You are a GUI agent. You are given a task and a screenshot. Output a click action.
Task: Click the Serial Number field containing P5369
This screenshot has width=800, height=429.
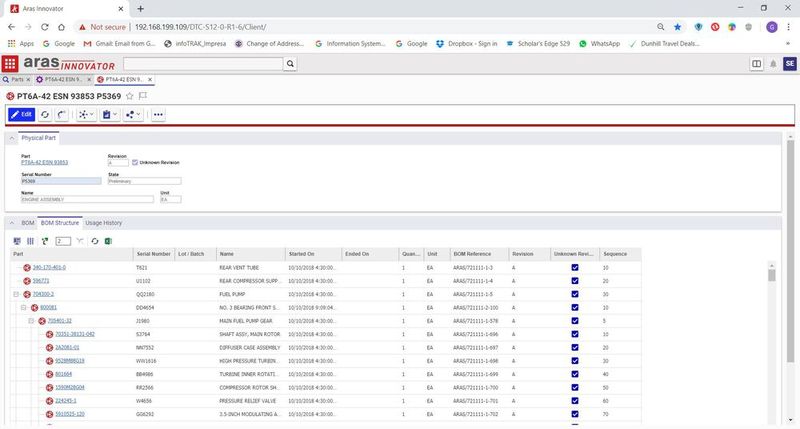(x=60, y=181)
